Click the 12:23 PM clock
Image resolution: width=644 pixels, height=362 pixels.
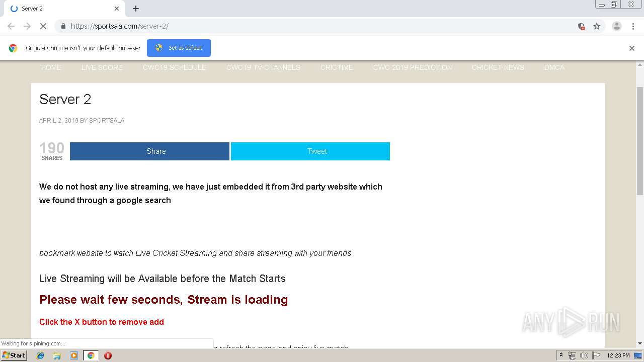coord(618,355)
